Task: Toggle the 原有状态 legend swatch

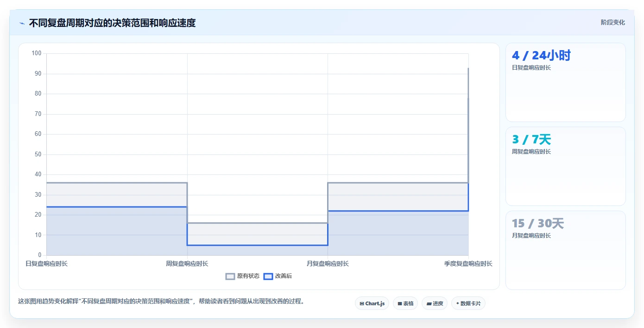Action: tap(230, 276)
